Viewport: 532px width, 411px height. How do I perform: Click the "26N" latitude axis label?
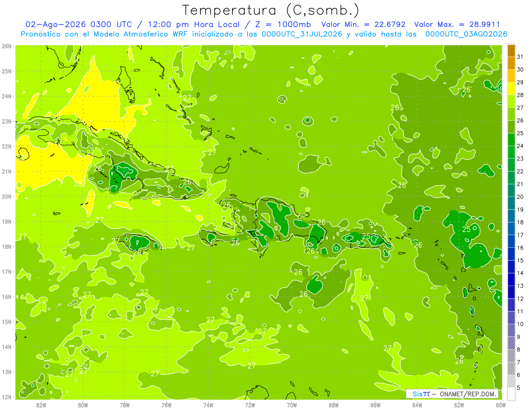pyautogui.click(x=7, y=46)
